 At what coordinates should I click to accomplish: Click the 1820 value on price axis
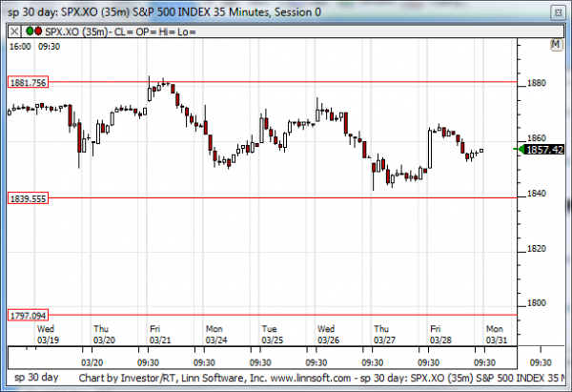[x=536, y=248]
